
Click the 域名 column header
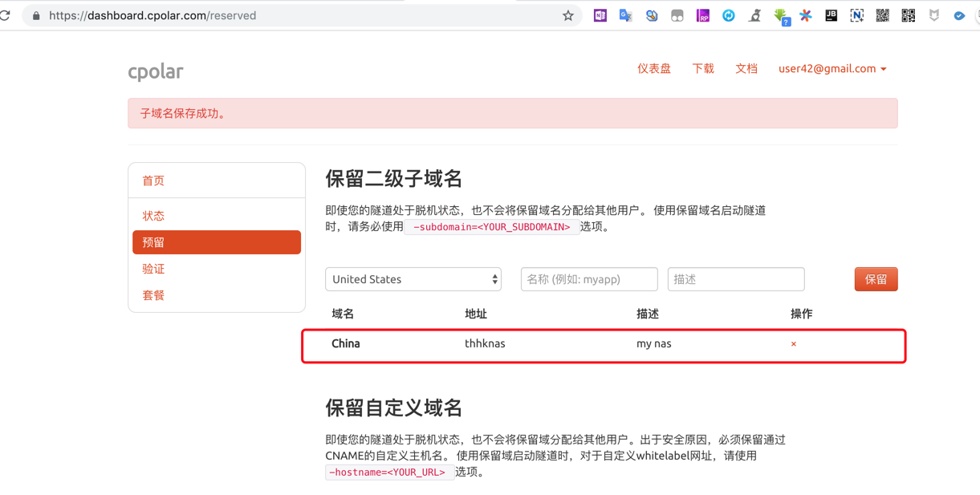click(x=343, y=314)
